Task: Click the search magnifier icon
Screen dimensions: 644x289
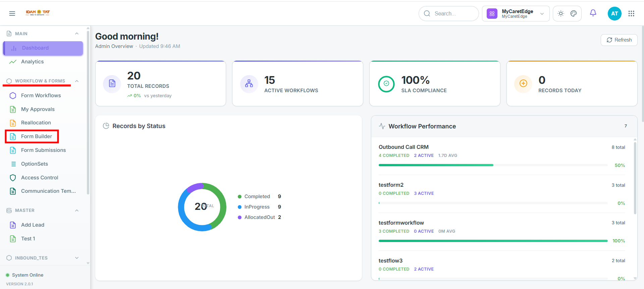Action: tap(427, 13)
